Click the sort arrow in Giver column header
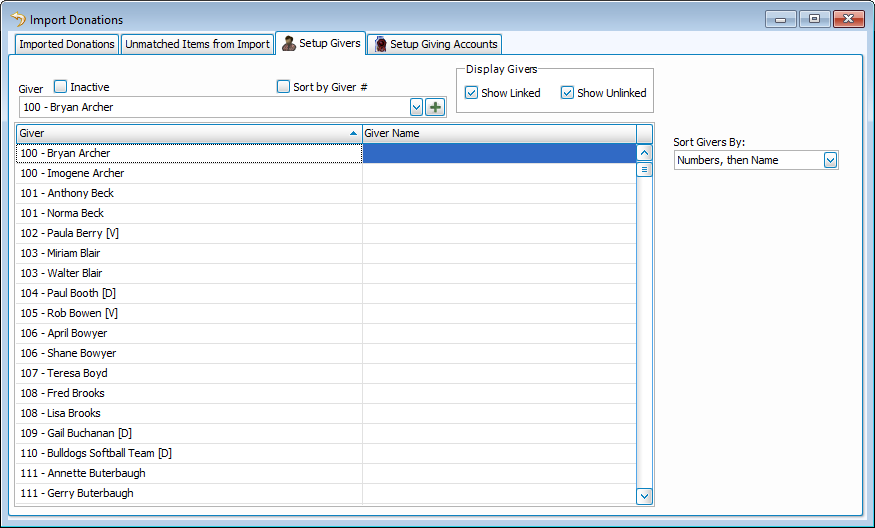Image resolution: width=875 pixels, height=528 pixels. 353,133
